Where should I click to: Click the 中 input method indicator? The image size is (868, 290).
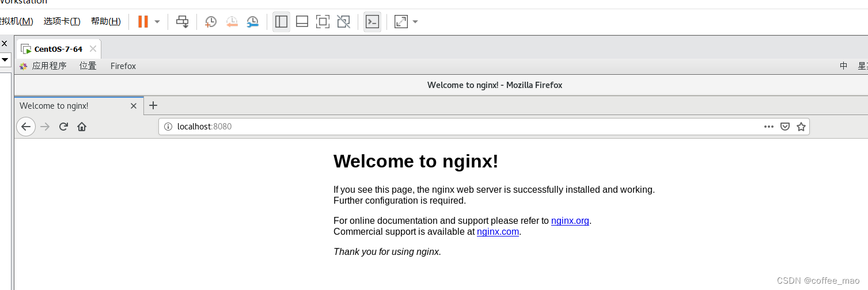843,66
